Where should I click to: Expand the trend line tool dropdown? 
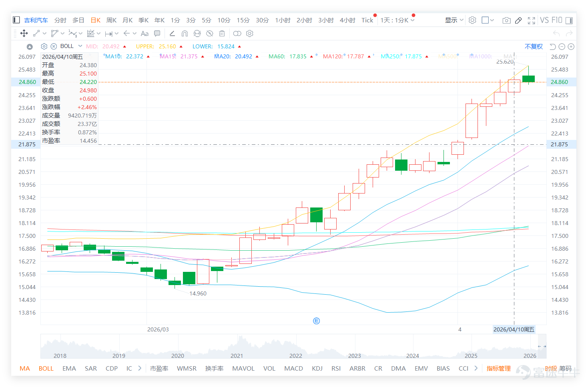tap(44, 34)
